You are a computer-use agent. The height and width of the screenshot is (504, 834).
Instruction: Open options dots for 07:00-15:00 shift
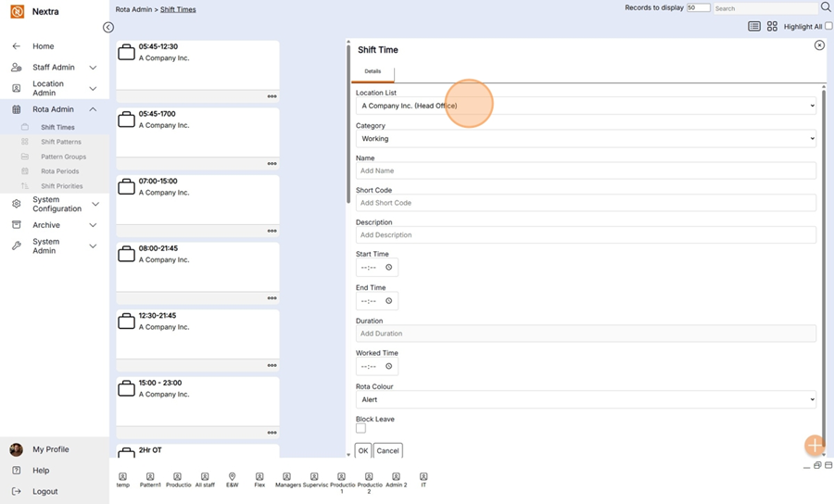[x=272, y=231]
